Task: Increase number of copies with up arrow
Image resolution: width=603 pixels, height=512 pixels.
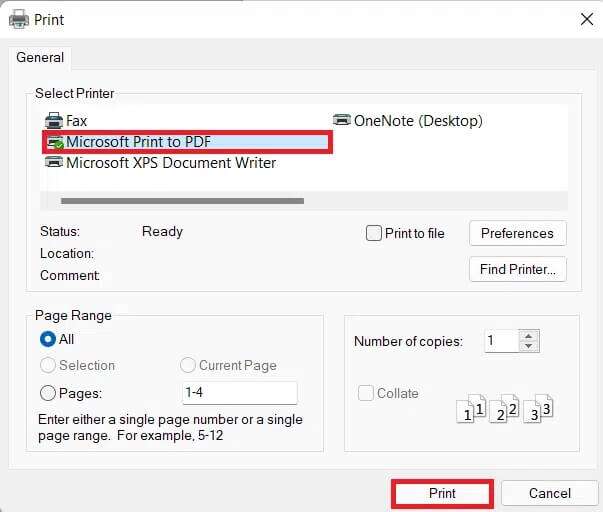Action: 529,335
